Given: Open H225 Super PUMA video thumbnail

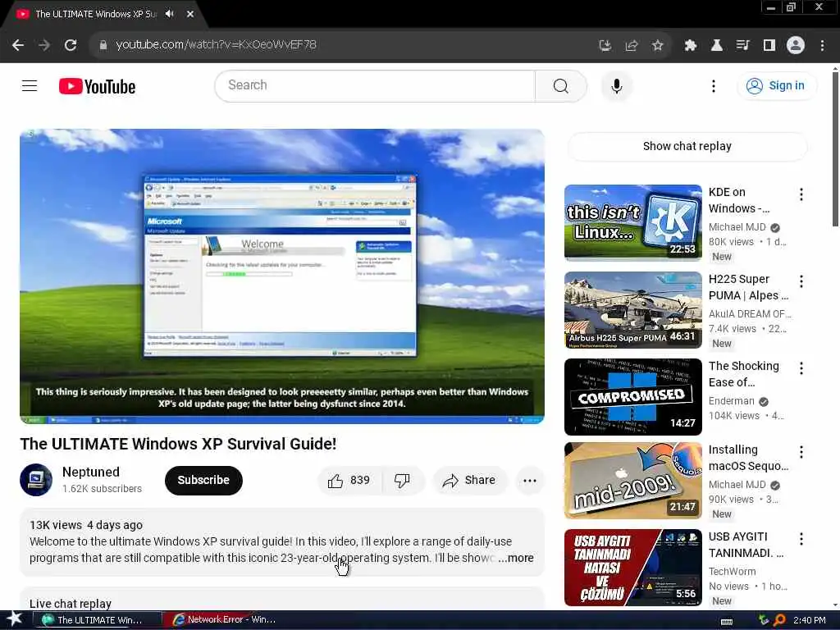Looking at the screenshot, I should click(632, 309).
